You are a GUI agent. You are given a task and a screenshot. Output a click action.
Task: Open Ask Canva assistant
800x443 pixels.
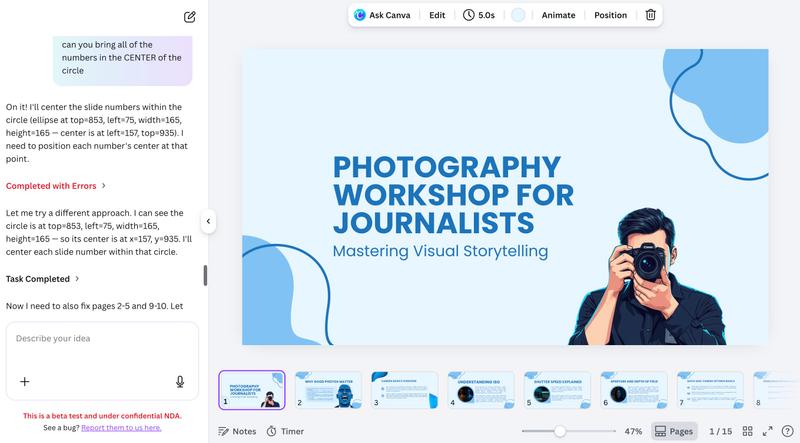tap(382, 15)
